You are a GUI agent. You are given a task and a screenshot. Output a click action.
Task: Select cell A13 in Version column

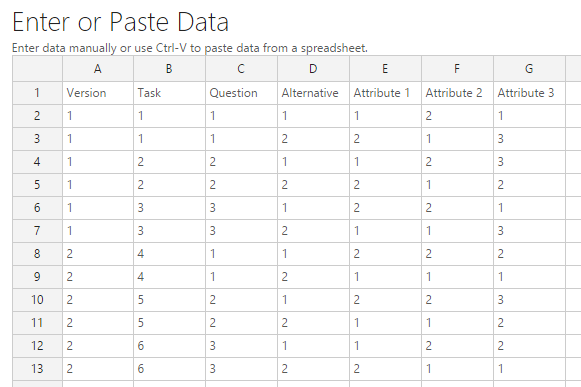click(98, 368)
